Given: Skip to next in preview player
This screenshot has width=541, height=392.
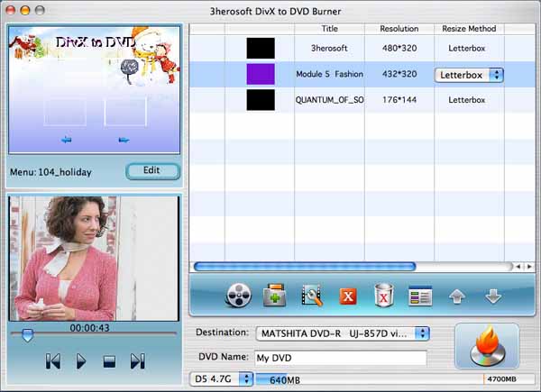Looking at the screenshot, I should pos(137,361).
